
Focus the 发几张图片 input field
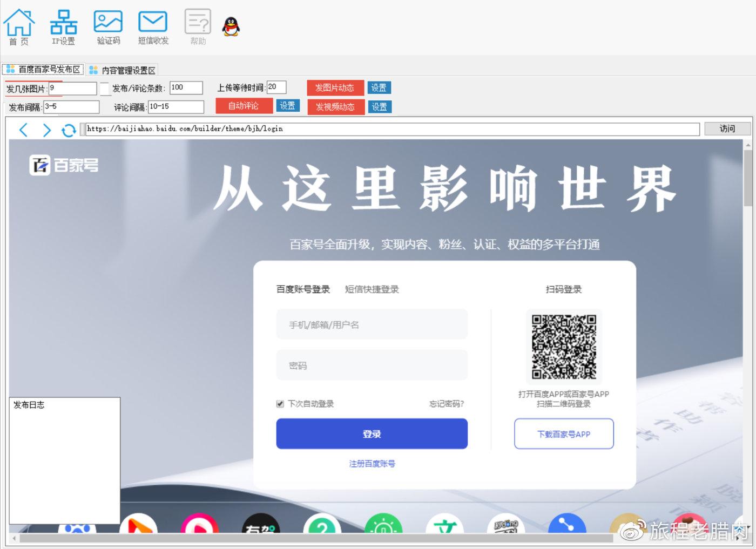pos(72,89)
